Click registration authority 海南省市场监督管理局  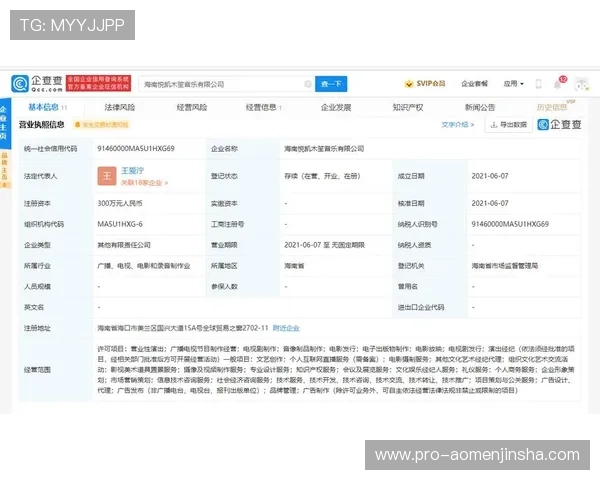505,266
